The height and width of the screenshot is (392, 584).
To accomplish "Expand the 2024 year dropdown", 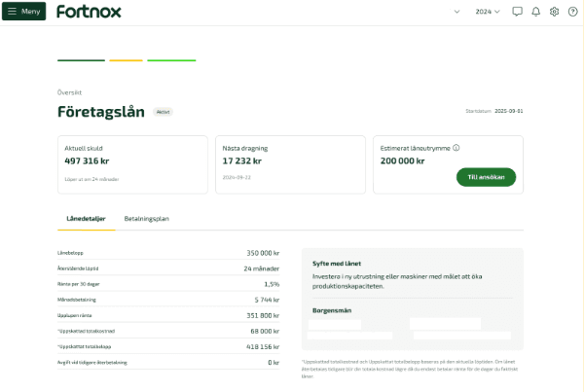I will [x=487, y=12].
